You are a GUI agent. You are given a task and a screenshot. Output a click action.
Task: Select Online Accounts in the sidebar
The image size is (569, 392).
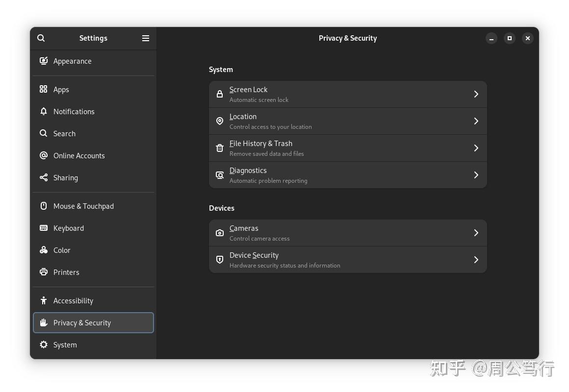point(79,156)
